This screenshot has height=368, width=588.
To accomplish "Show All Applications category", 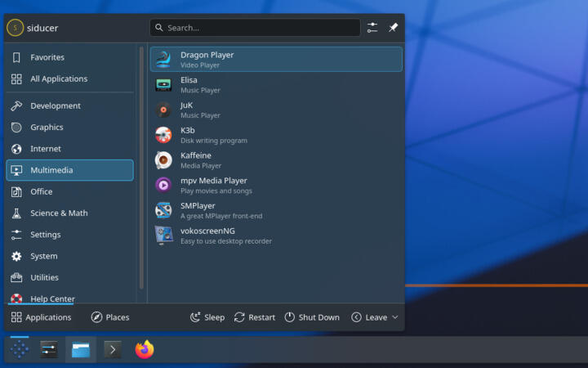I will pos(69,79).
